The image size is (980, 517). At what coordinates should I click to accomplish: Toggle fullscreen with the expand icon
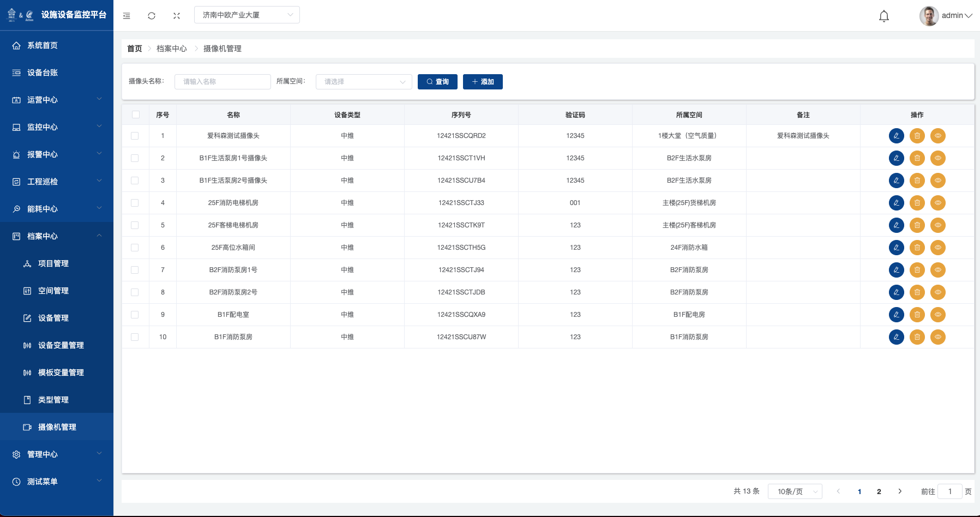pyautogui.click(x=177, y=16)
